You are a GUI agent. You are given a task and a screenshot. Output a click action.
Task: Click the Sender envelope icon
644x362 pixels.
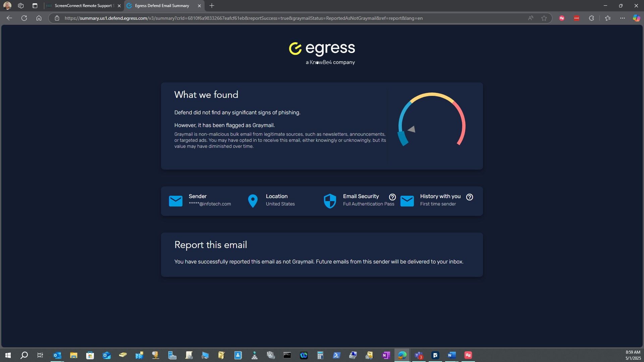(x=176, y=201)
